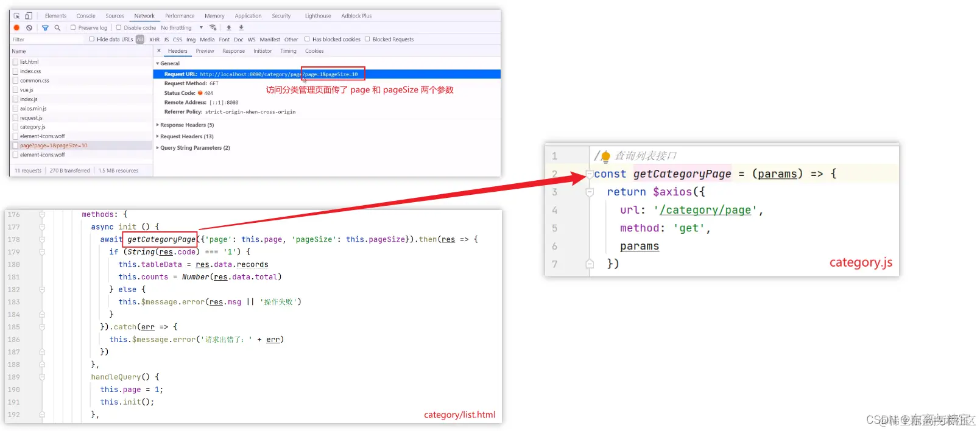Image resolution: width=980 pixels, height=431 pixels.
Task: Switch to the Cookies tab
Action: pyautogui.click(x=314, y=51)
